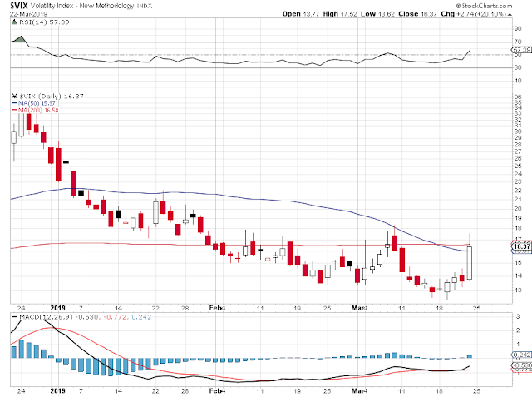Click the shaded overbought RSI peak above 70
The image size is (532, 397).
click(x=21, y=39)
